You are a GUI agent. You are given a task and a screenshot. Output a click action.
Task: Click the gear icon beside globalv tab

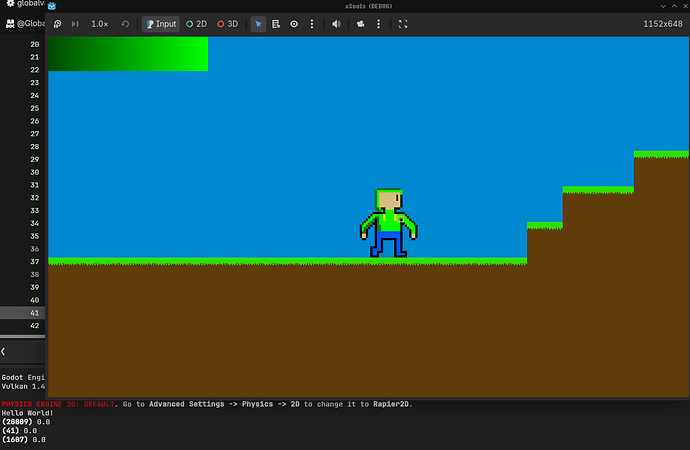(10, 4)
